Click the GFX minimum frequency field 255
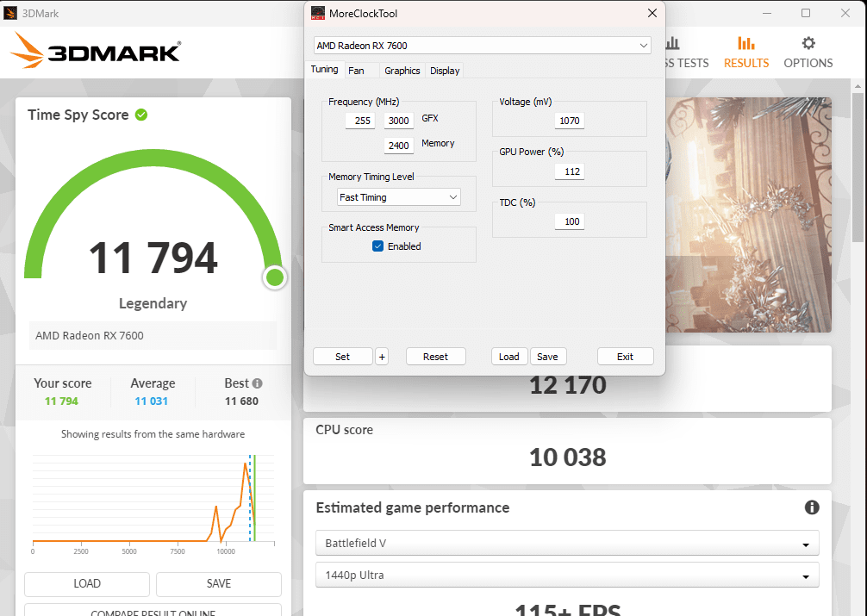The width and height of the screenshot is (867, 616). coord(360,121)
